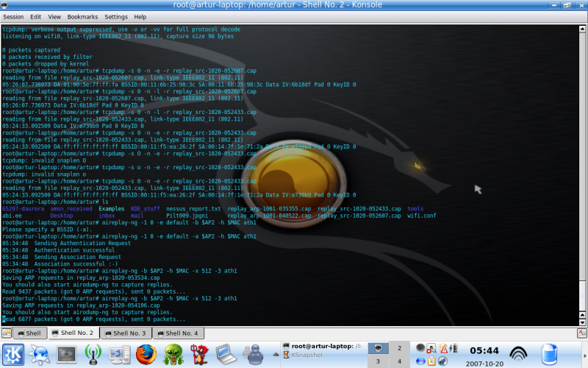Image resolution: width=588 pixels, height=368 pixels.
Task: Launch Firefox from the panel
Action: point(146,354)
